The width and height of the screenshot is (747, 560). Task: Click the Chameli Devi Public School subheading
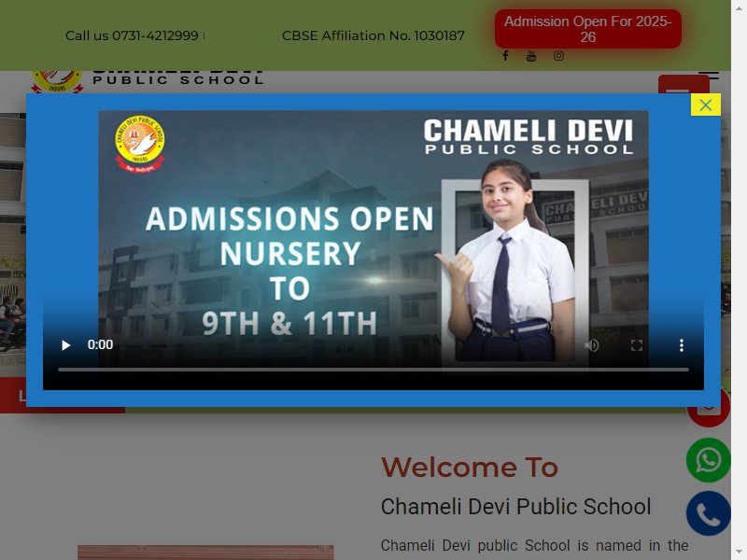point(516,506)
